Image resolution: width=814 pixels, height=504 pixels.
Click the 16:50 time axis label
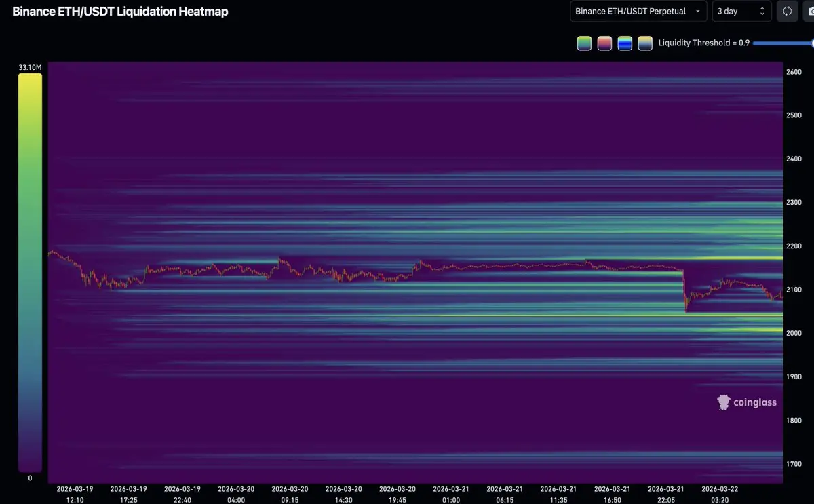click(x=612, y=500)
